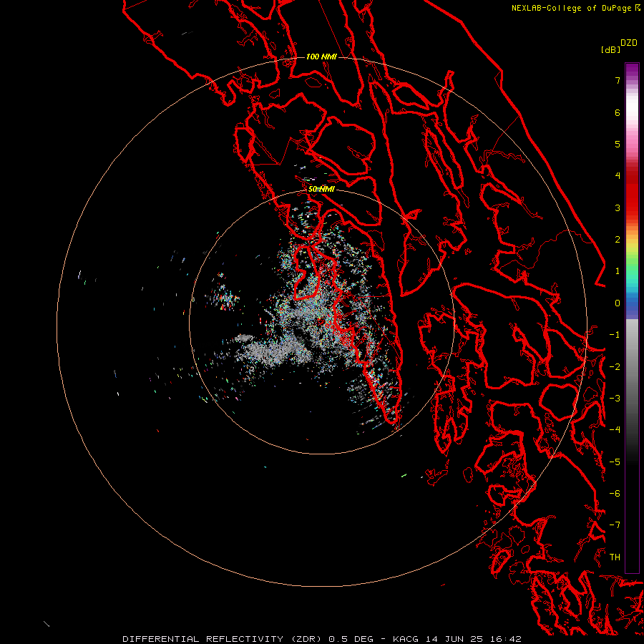Click the color scale value 7
This screenshot has height=644, width=644.
click(x=618, y=80)
